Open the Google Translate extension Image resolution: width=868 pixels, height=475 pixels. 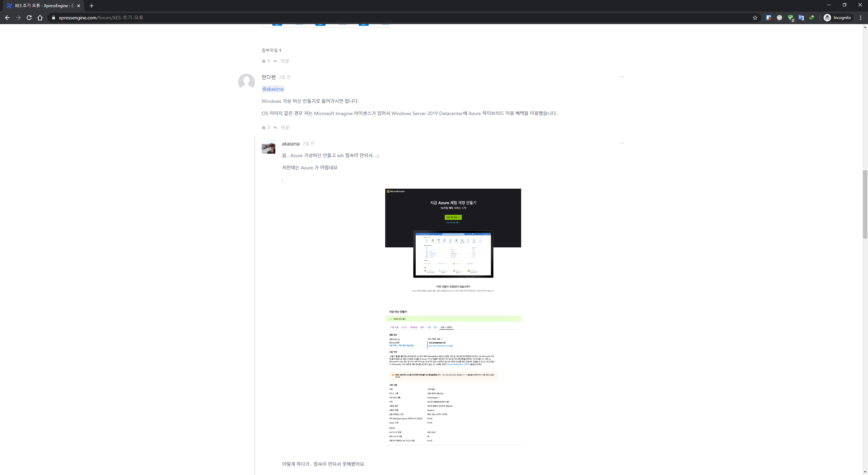click(x=801, y=17)
